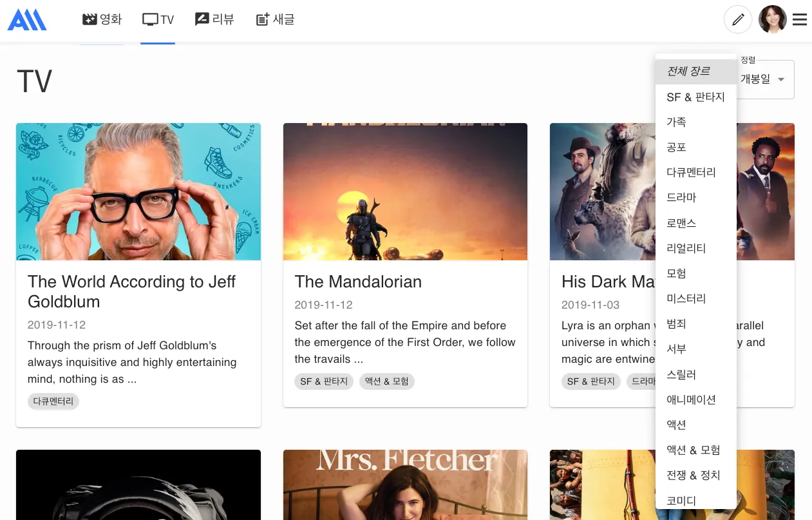
Task: Open the yellow poster card at bottom right
Action: click(x=602, y=485)
